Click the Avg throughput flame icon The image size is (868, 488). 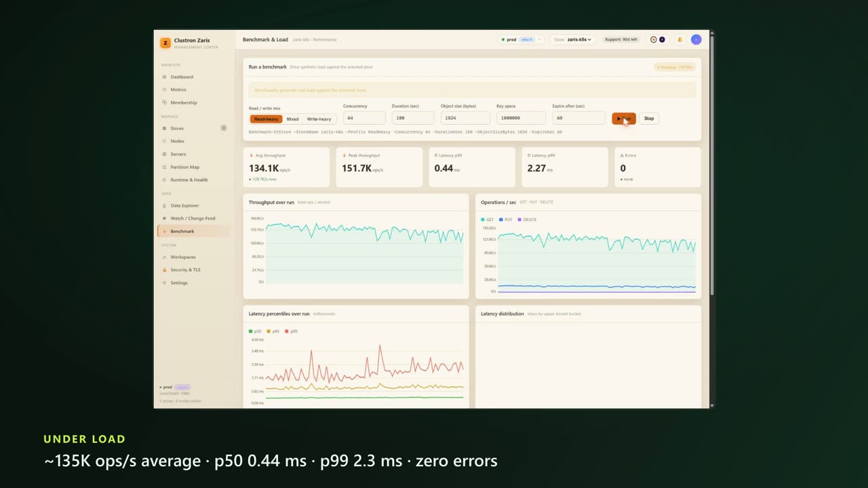coord(251,155)
